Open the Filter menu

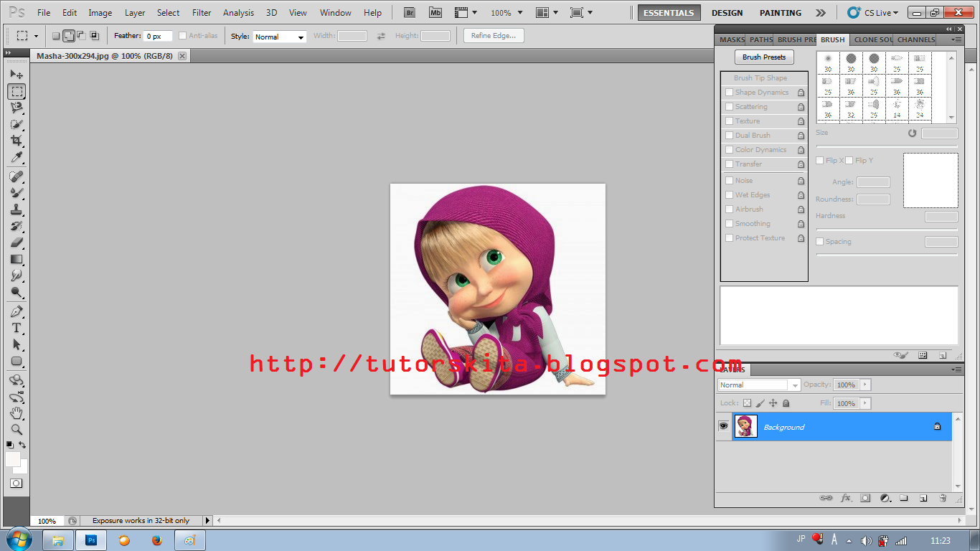point(202,13)
